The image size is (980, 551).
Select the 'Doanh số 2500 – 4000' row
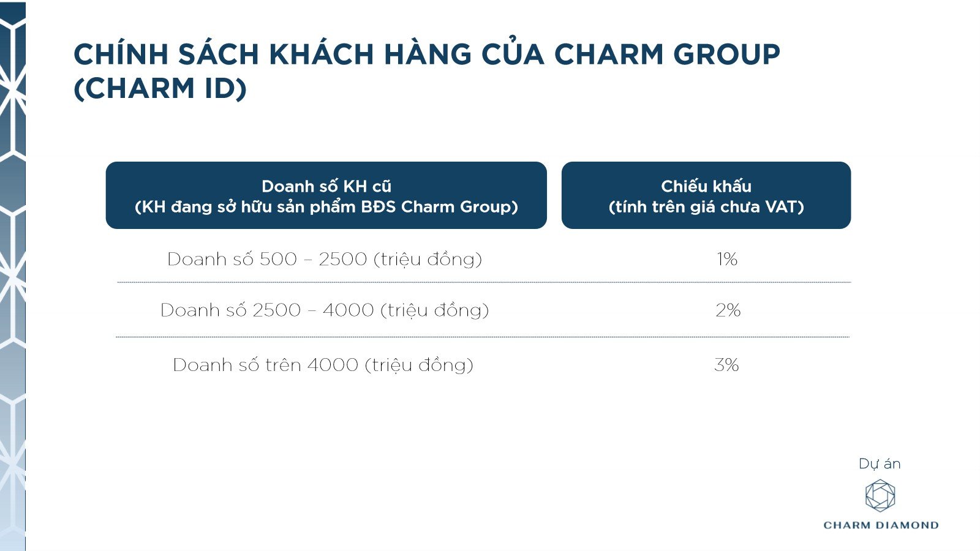coord(325,310)
